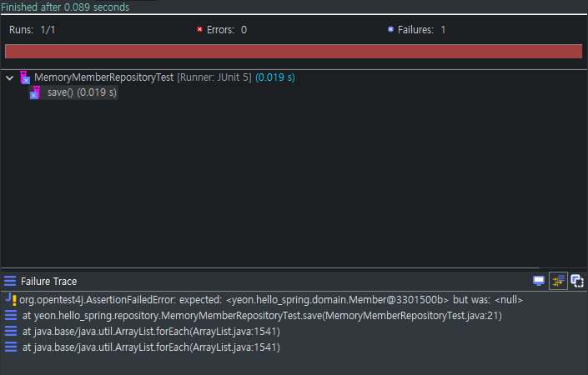Toggle the Filter Stack Trace button

[x=558, y=281]
